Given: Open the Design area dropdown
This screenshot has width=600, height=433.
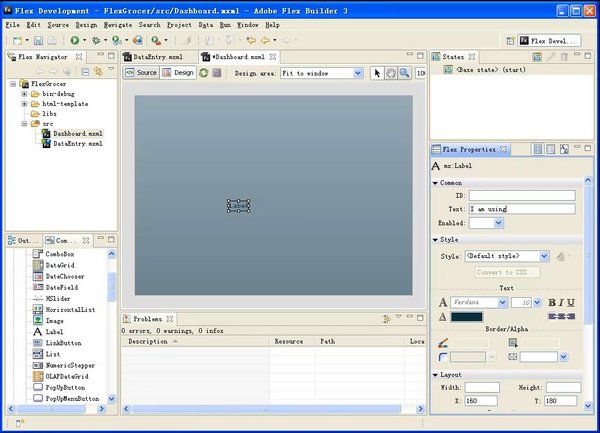Looking at the screenshot, I should pos(357,73).
